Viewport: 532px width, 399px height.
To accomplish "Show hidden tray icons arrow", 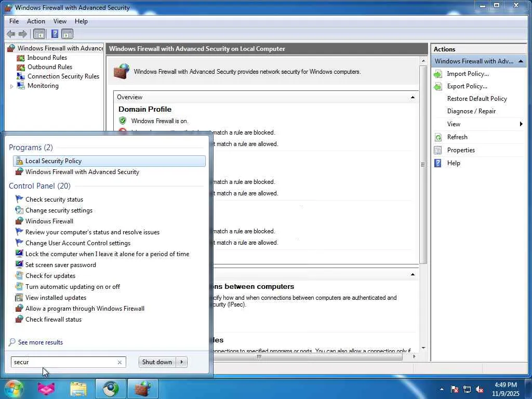I will [442, 389].
